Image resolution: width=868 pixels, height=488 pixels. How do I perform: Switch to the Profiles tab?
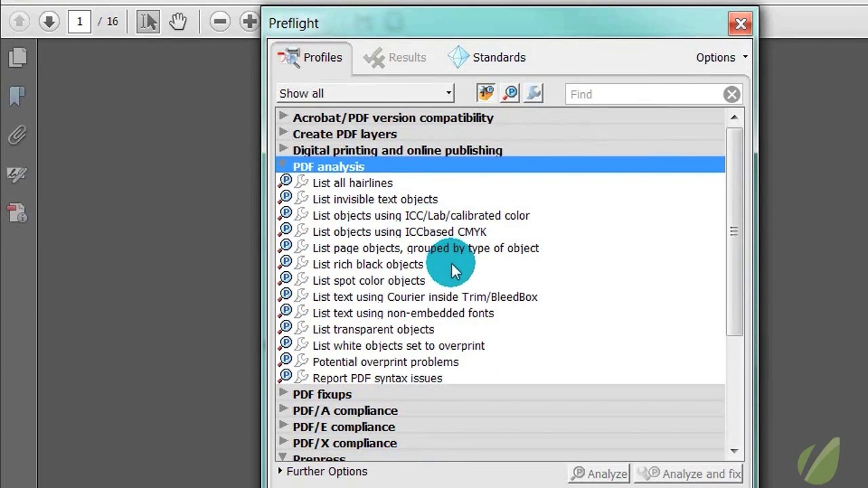click(x=311, y=58)
